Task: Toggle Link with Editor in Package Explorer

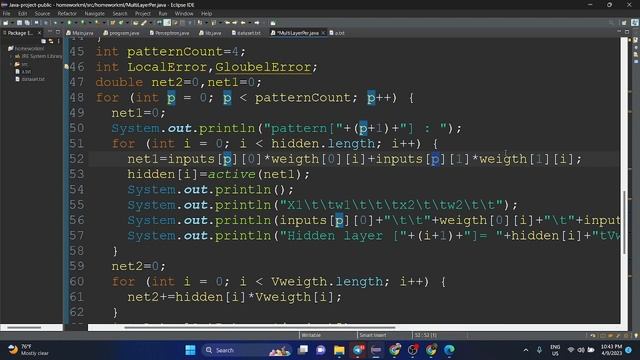Action: click(x=51, y=41)
